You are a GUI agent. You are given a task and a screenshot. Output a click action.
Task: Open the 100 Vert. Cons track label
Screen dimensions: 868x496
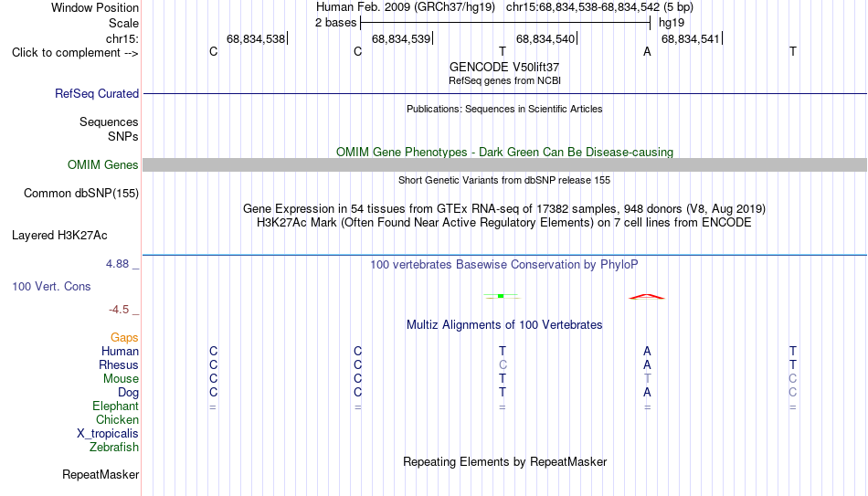click(51, 286)
